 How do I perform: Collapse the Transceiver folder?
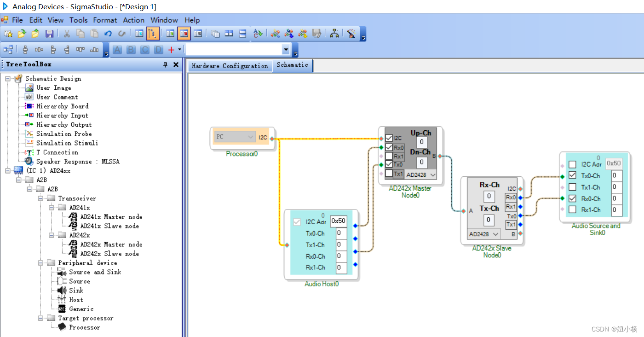click(x=41, y=198)
